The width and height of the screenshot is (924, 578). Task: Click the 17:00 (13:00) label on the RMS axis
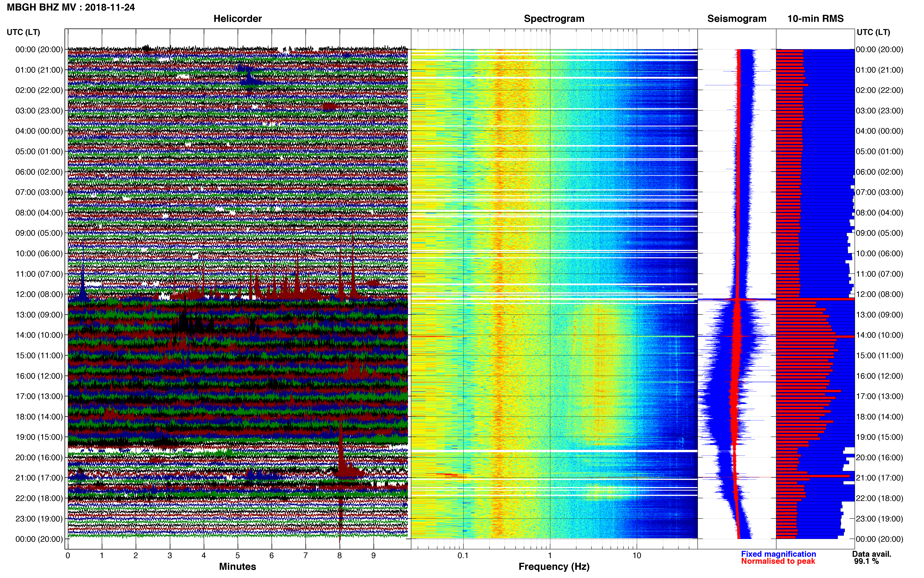(880, 396)
